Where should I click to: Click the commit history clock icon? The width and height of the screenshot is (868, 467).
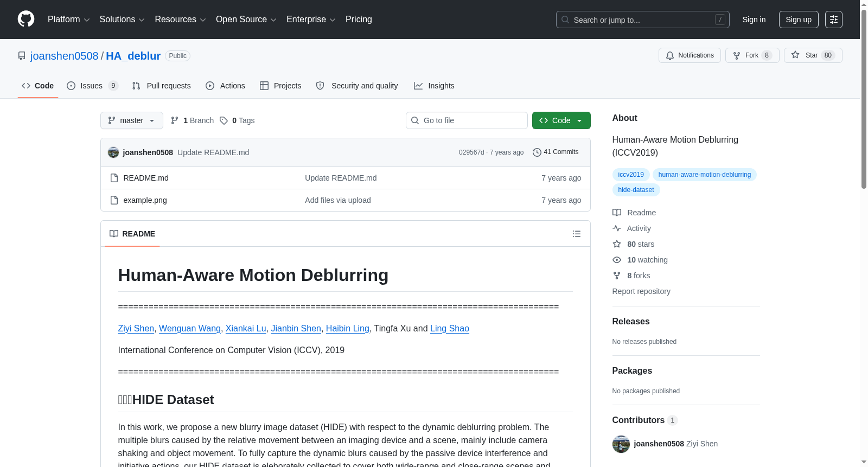pyautogui.click(x=537, y=152)
